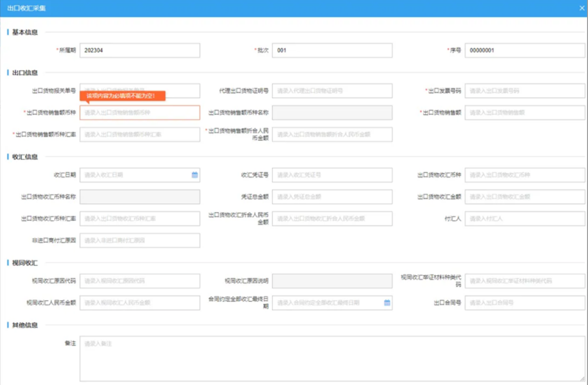Click the 收汇凭证号 input field
Viewport: 588px width, 385px height.
332,175
